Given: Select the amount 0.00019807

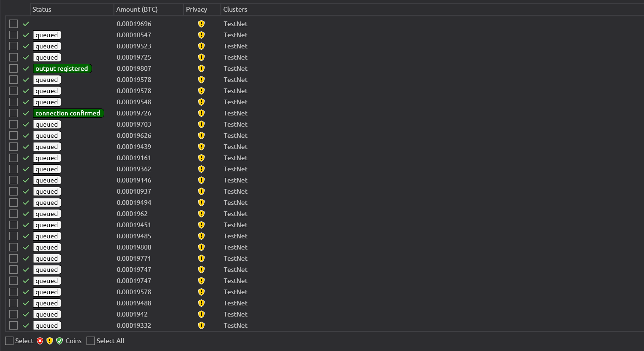Looking at the screenshot, I should pyautogui.click(x=134, y=68).
